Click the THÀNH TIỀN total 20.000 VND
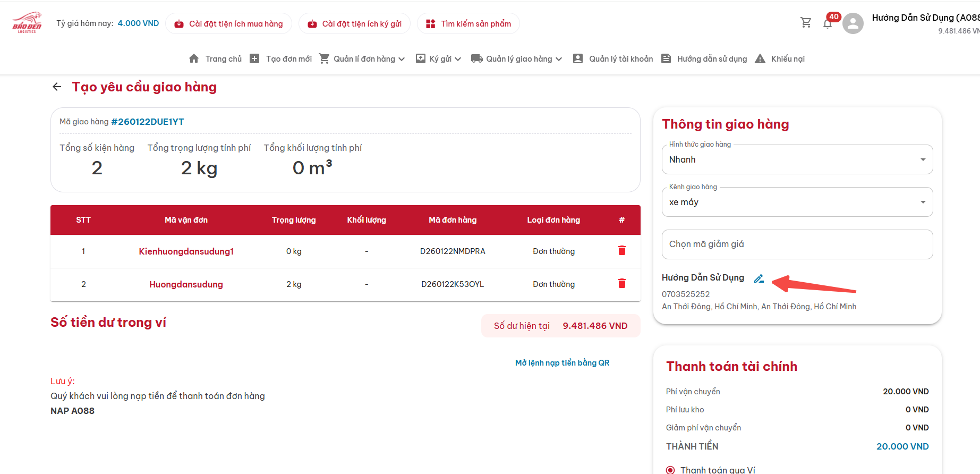Image resolution: width=980 pixels, height=474 pixels. tap(902, 446)
